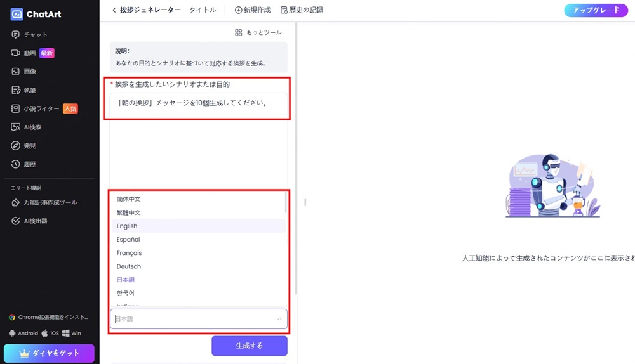Image resolution: width=635 pixels, height=364 pixels.
Task: Open 小説ライター novel writer
Action: click(x=41, y=108)
